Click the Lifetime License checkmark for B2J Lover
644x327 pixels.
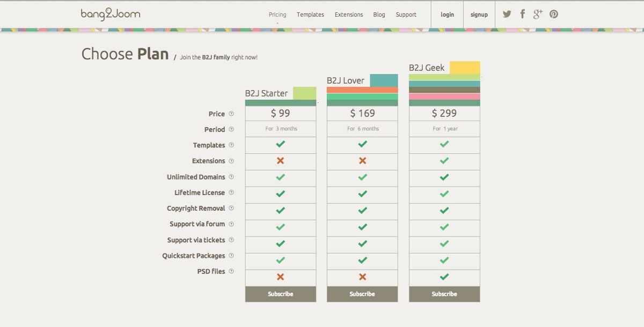pos(362,194)
